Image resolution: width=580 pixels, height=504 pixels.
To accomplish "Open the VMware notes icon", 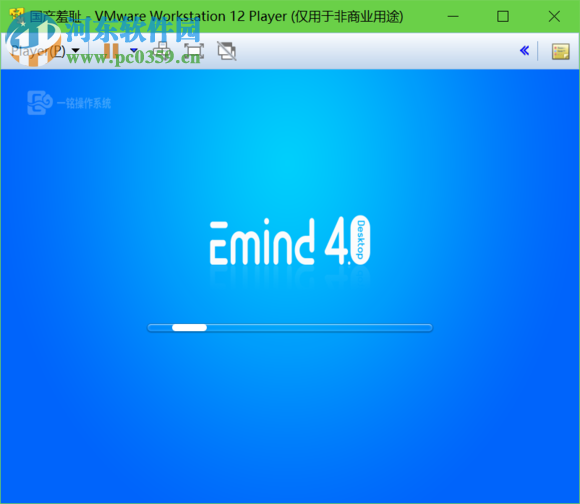I will pyautogui.click(x=560, y=51).
